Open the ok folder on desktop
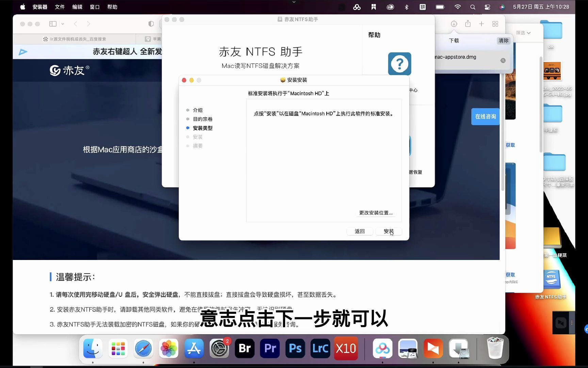Image resolution: width=588 pixels, height=368 pixels. [551, 30]
